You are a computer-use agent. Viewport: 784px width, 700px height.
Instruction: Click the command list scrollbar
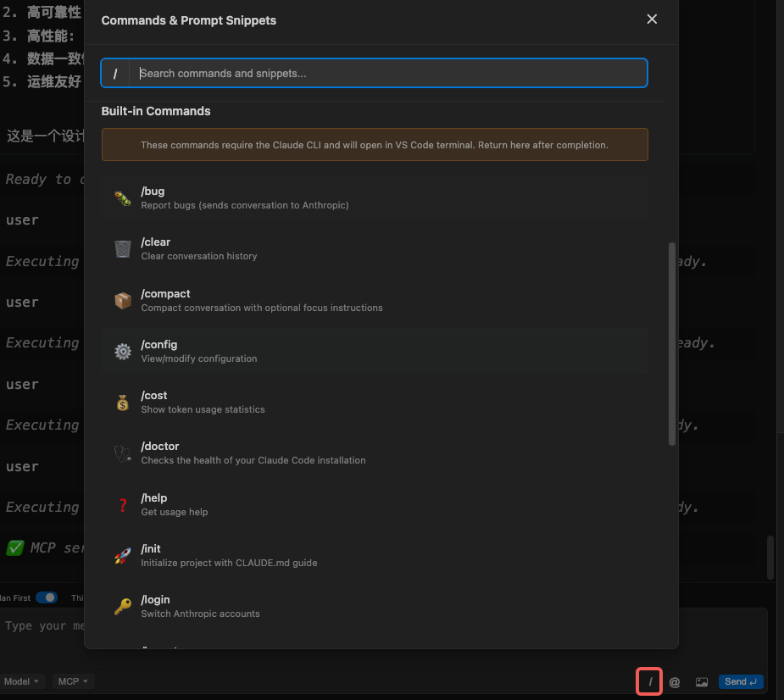coord(672,343)
